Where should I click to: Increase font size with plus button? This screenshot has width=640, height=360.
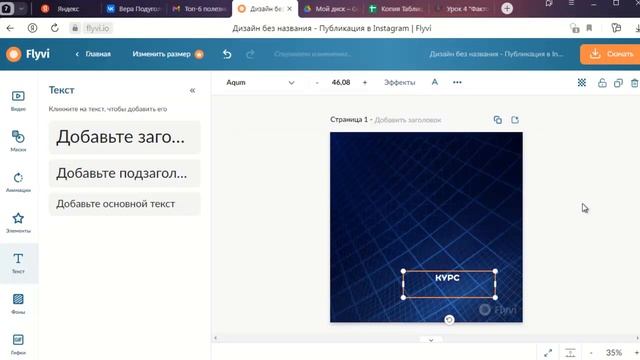pos(365,82)
